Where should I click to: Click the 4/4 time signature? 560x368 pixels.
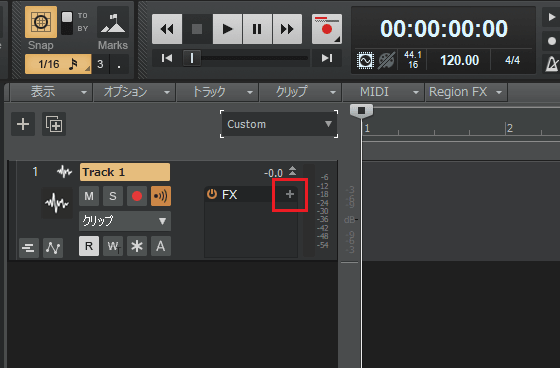(512, 60)
